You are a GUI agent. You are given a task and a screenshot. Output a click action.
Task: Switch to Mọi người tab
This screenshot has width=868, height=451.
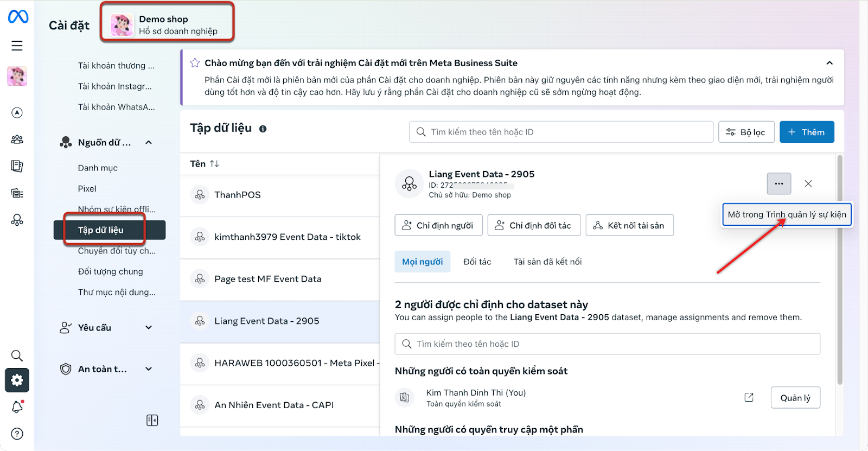422,262
